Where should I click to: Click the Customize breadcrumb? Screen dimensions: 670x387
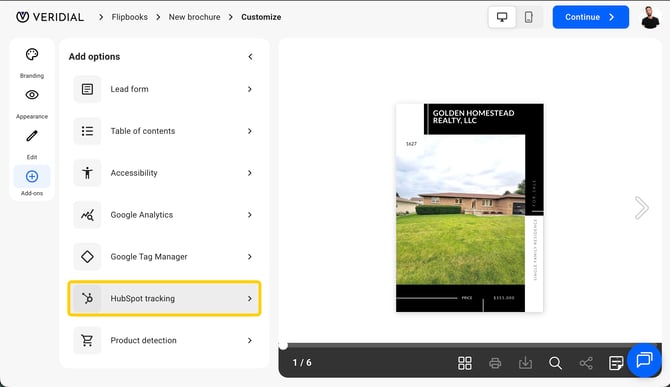[x=261, y=17]
